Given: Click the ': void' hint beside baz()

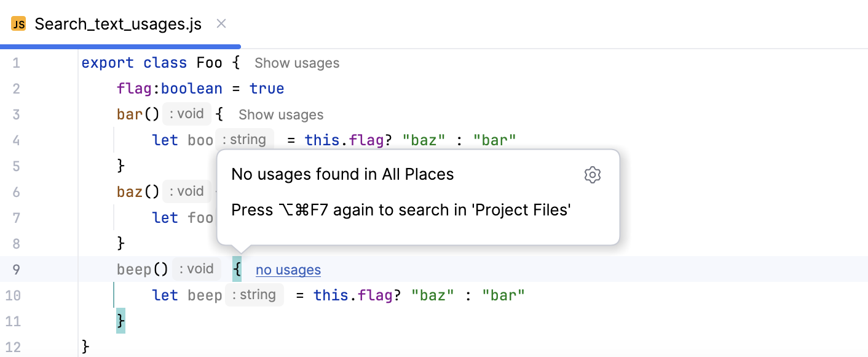Looking at the screenshot, I should pyautogui.click(x=186, y=191).
